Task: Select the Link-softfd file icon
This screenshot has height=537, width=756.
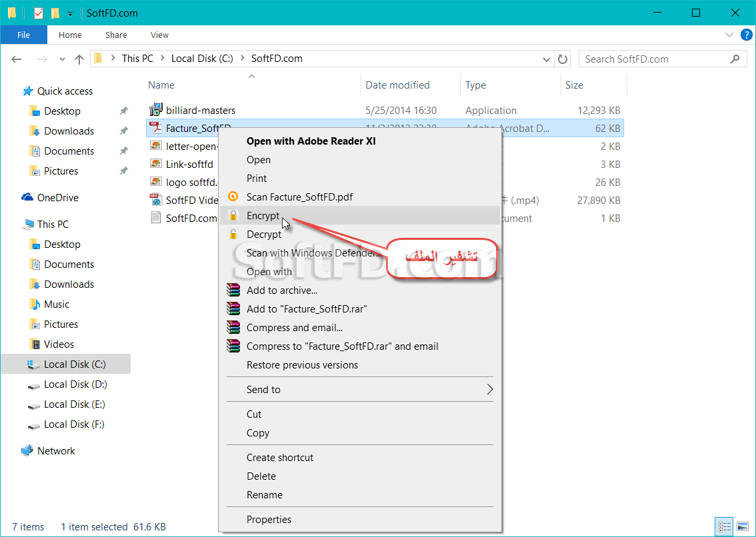Action: [x=156, y=164]
